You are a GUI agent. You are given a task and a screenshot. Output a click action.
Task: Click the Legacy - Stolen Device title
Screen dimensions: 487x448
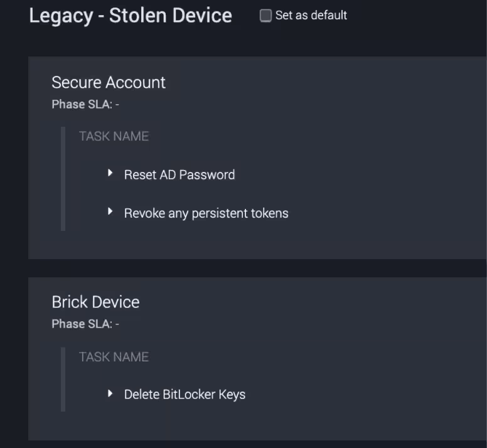[131, 16]
